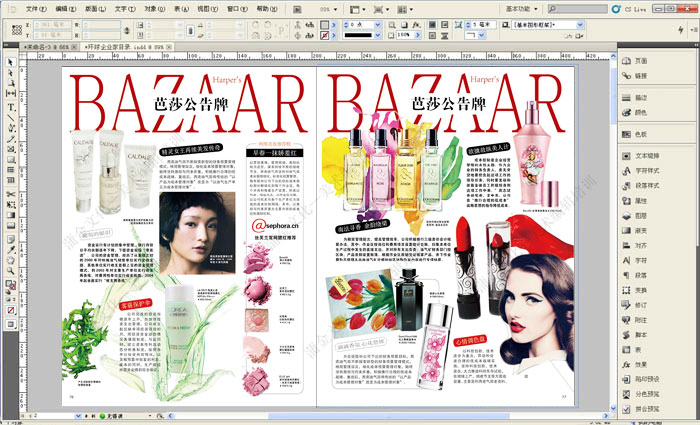700x425 pixels.
Task: Open the 文件(F) menu
Action: click(36, 9)
